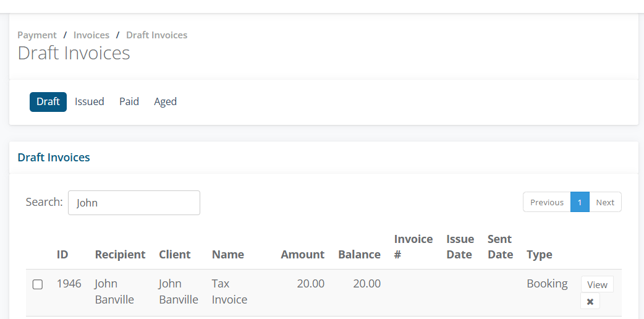Screen dimensions: 644x319
Task: Select page 1 in pagination
Action: [x=580, y=202]
